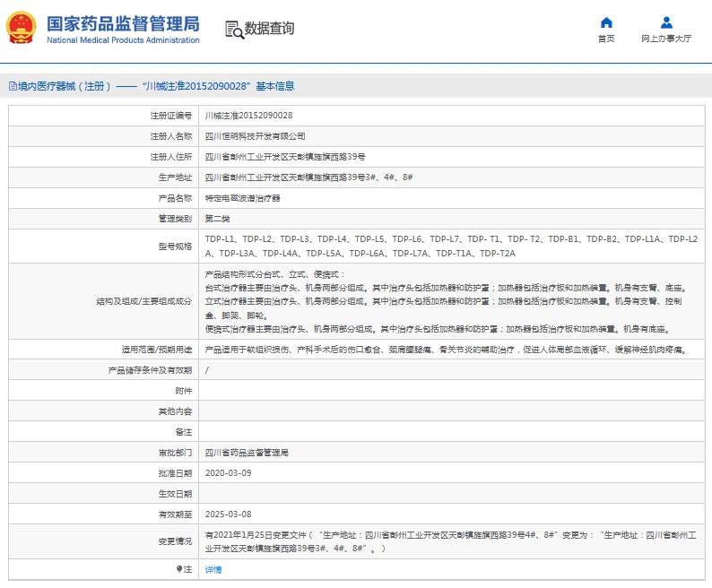The height and width of the screenshot is (588, 712).
Task: Click the 型号规格 row label
Action: pyautogui.click(x=175, y=246)
